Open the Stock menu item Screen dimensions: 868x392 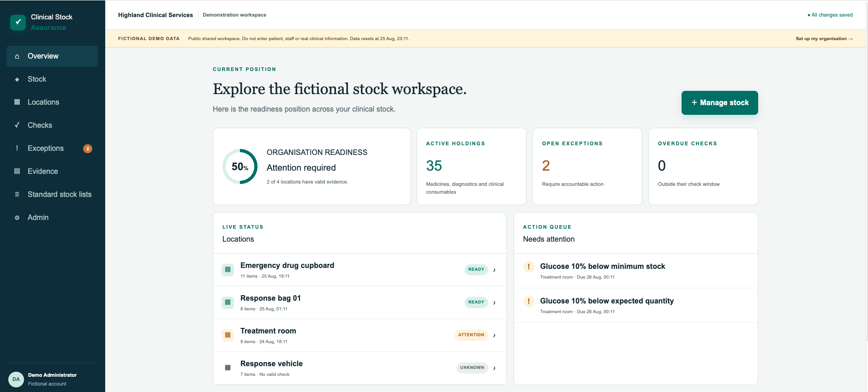tap(52, 79)
